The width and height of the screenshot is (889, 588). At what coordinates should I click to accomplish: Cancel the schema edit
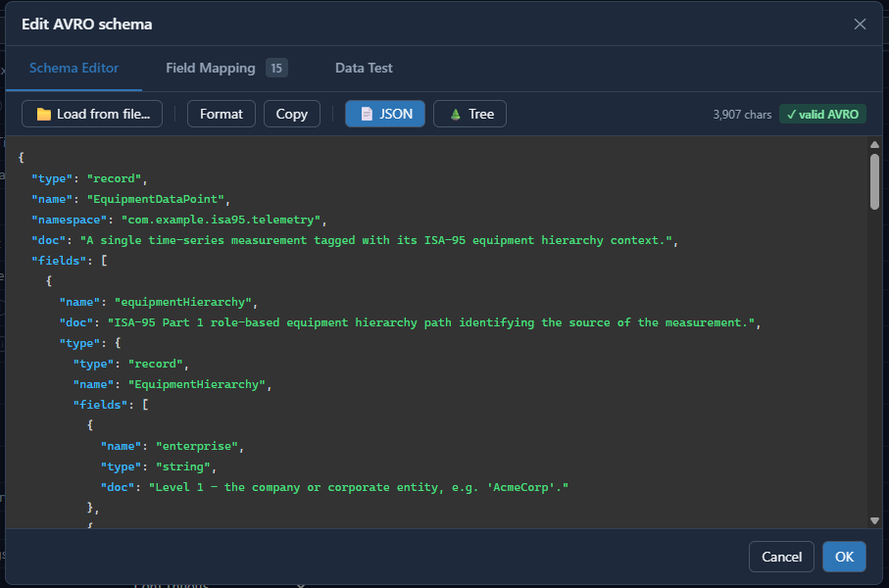click(x=781, y=557)
